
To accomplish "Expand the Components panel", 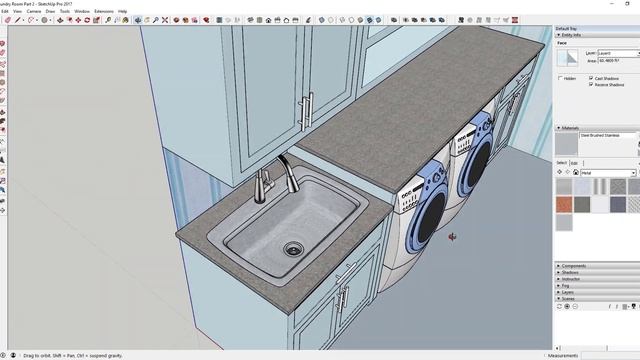I will (597, 266).
